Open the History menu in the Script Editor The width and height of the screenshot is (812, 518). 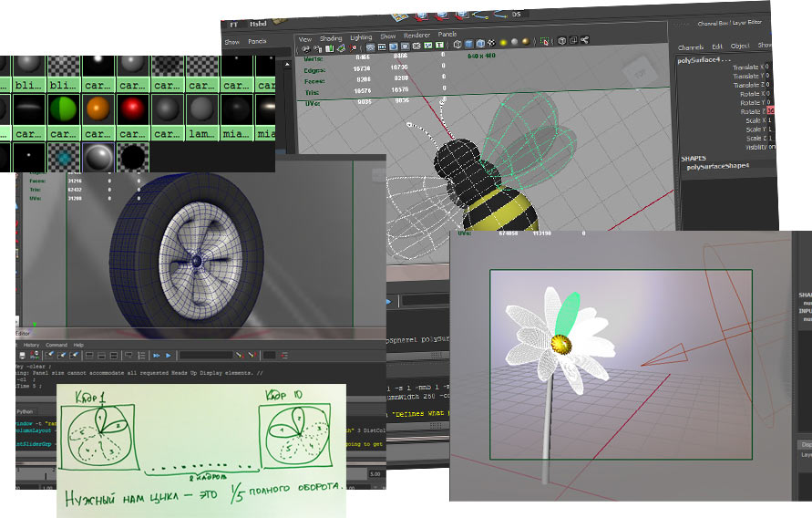31,345
